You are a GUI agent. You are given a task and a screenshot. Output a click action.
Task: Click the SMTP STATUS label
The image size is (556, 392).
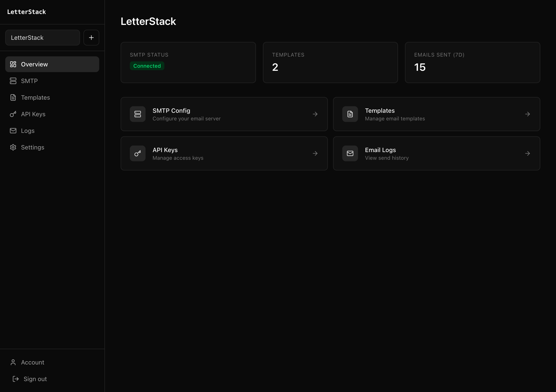click(x=149, y=55)
